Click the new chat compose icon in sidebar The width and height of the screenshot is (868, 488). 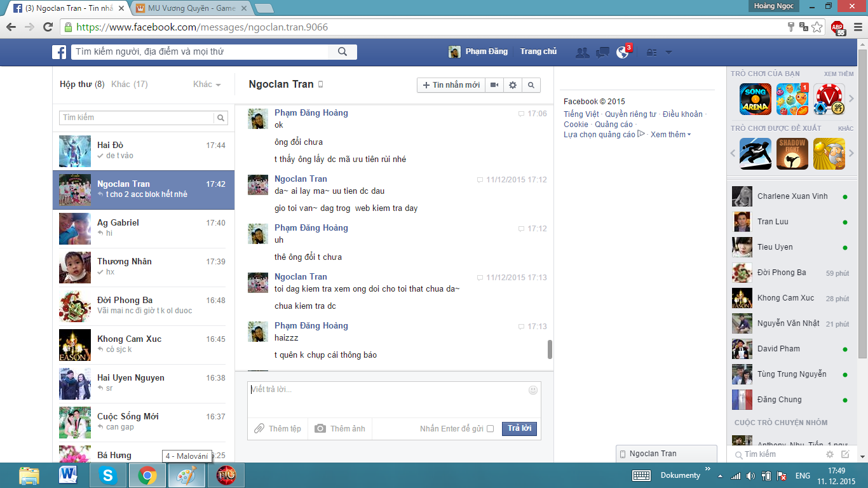click(x=845, y=454)
